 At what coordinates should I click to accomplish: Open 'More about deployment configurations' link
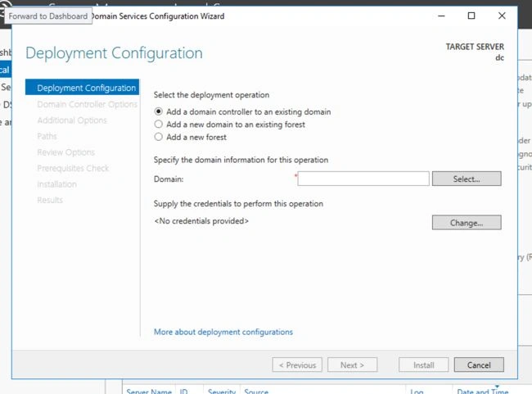click(x=223, y=332)
